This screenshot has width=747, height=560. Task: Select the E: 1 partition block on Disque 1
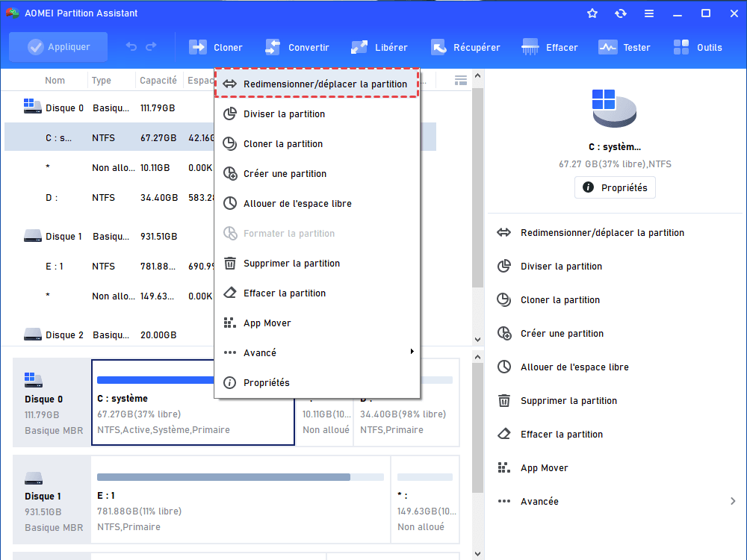(241, 500)
